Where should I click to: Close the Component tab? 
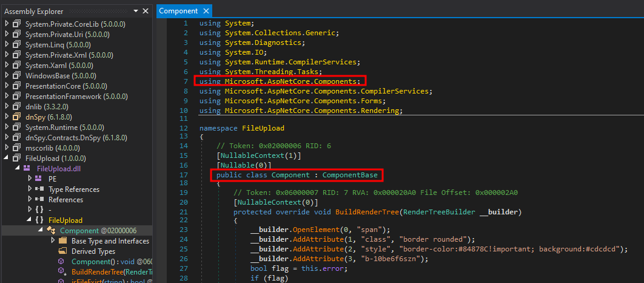[206, 11]
